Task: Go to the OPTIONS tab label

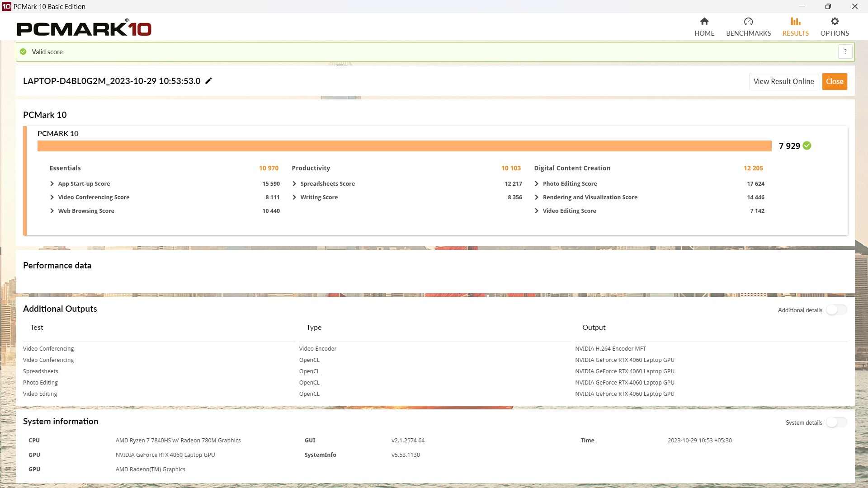Action: coord(835,33)
